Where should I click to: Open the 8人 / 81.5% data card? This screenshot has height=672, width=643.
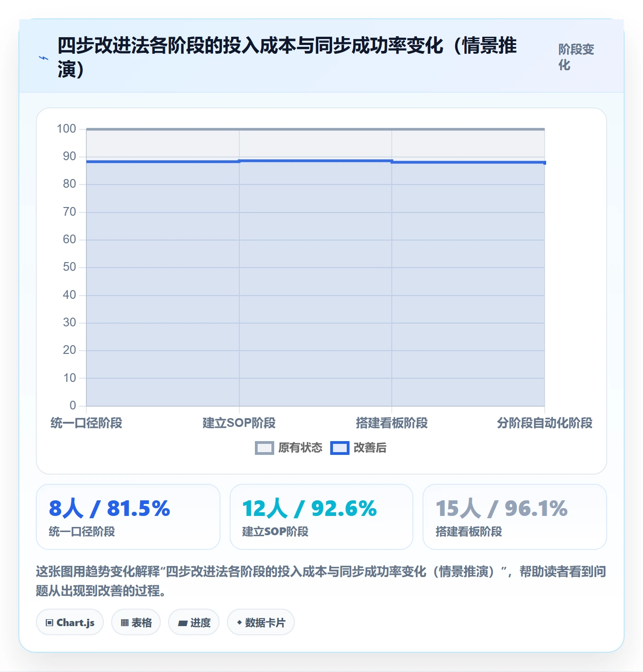[x=128, y=517]
